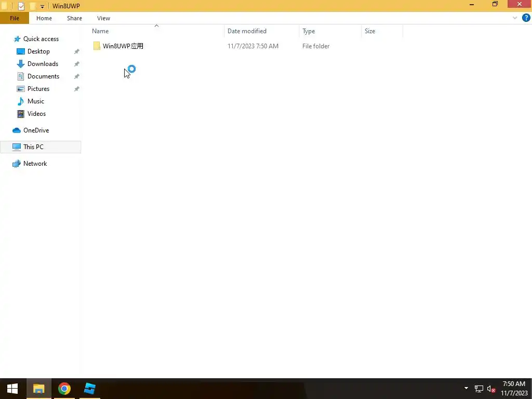
Task: Click the Desktop monitor icon in sidebar
Action: pos(21,51)
